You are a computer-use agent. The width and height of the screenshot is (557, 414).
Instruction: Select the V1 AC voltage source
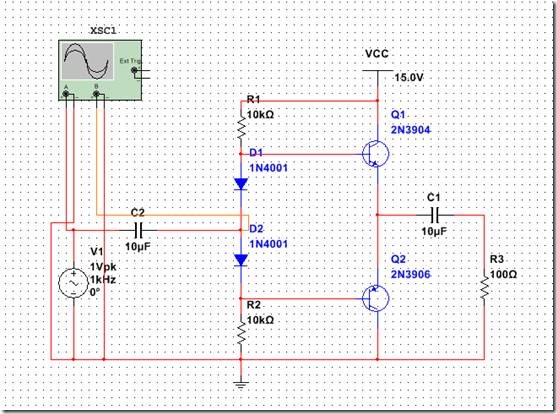click(74, 283)
